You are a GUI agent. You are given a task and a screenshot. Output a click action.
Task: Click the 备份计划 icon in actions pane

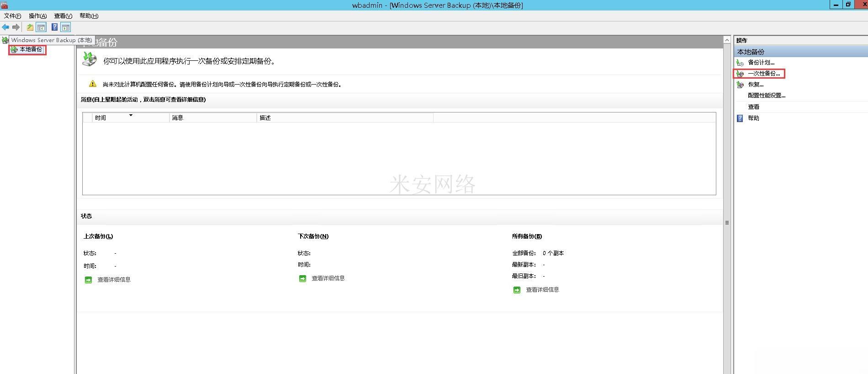click(740, 63)
